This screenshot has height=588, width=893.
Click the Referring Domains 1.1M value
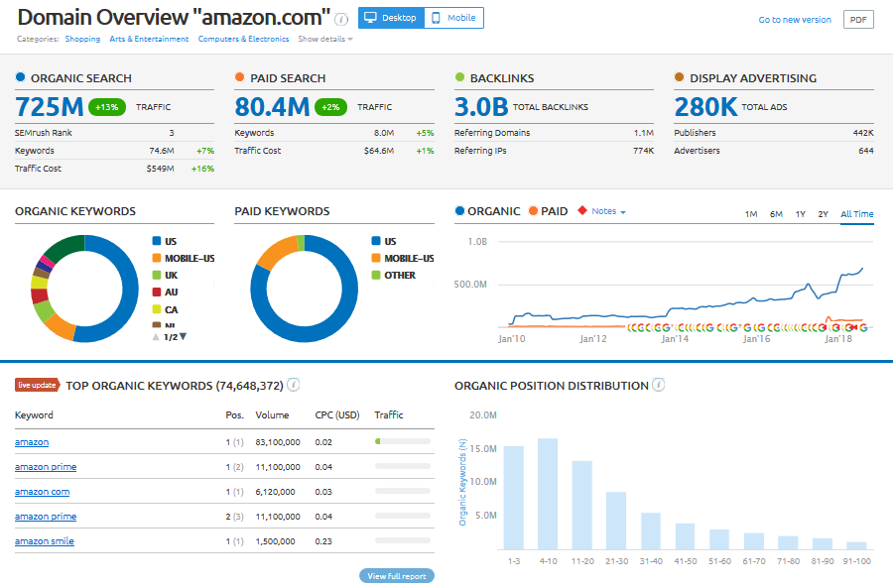click(x=644, y=133)
